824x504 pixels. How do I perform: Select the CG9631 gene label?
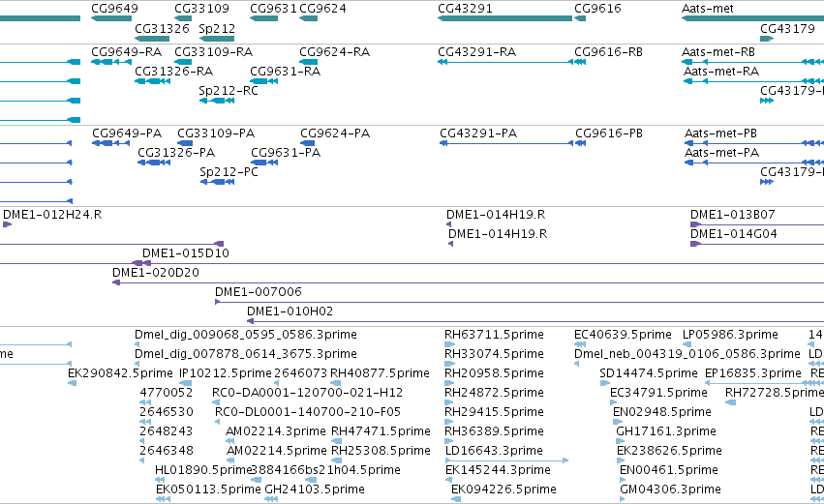[273, 9]
